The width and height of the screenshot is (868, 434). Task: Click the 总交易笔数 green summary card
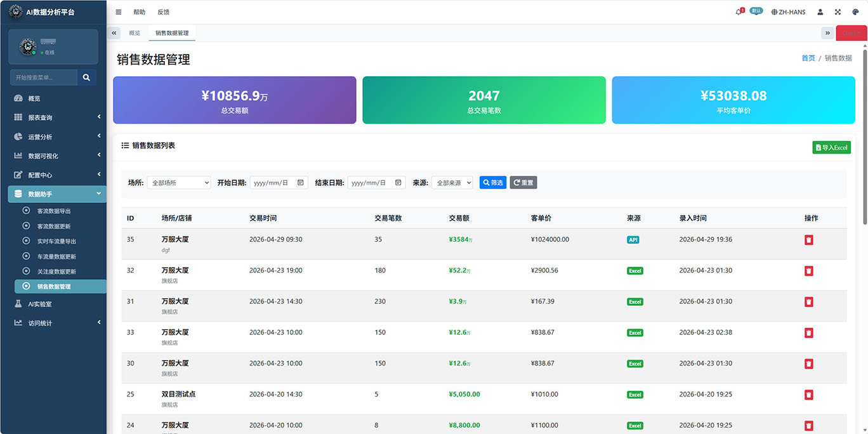tap(484, 100)
